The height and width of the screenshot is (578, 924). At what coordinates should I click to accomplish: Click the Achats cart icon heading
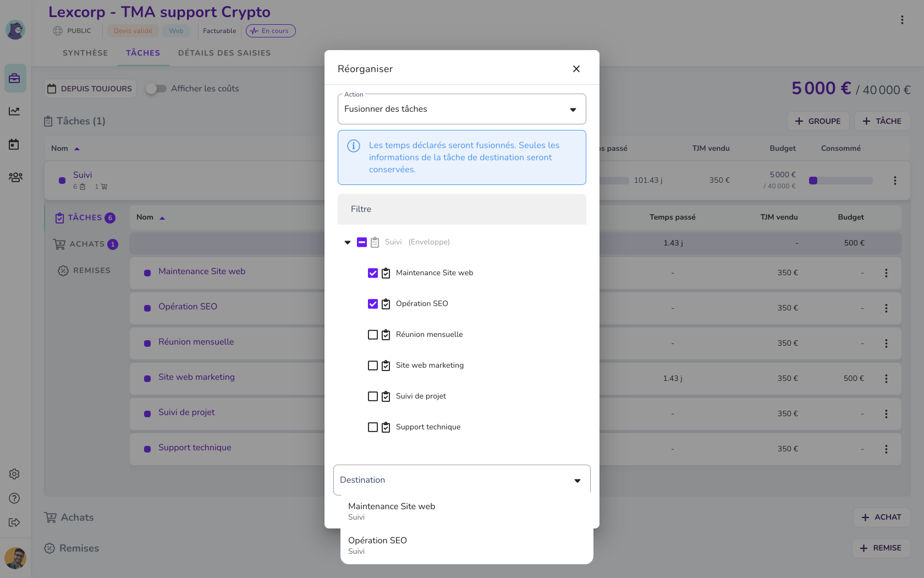[x=51, y=517]
